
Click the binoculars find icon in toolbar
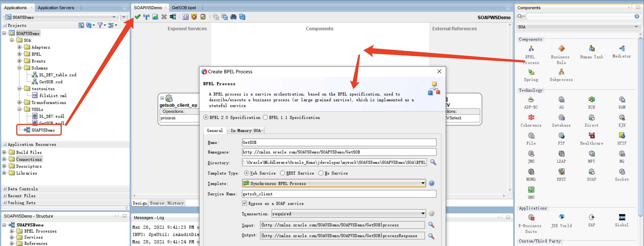coord(233,17)
